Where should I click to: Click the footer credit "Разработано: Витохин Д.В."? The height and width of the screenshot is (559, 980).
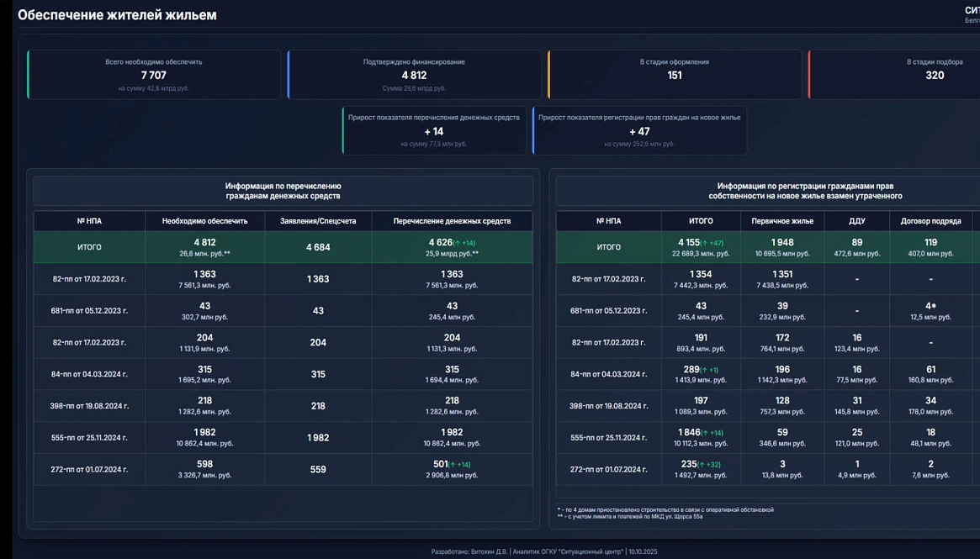pos(470,551)
